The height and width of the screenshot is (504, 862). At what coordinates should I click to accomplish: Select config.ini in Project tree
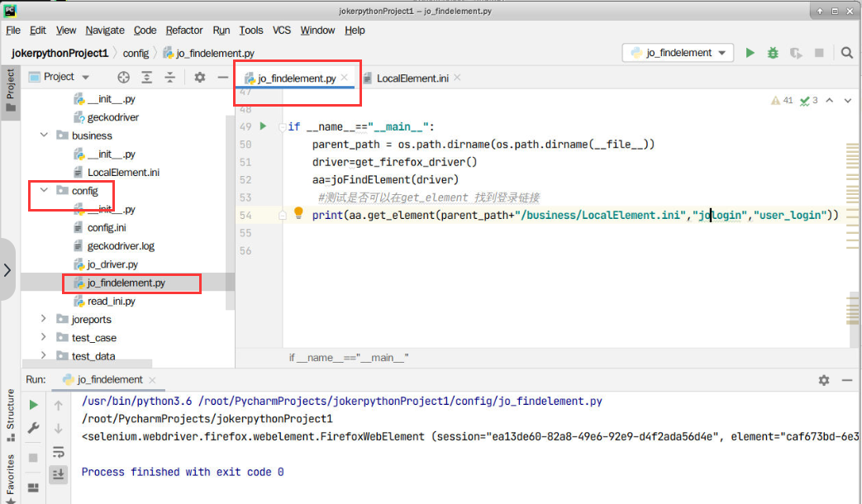[x=107, y=227]
